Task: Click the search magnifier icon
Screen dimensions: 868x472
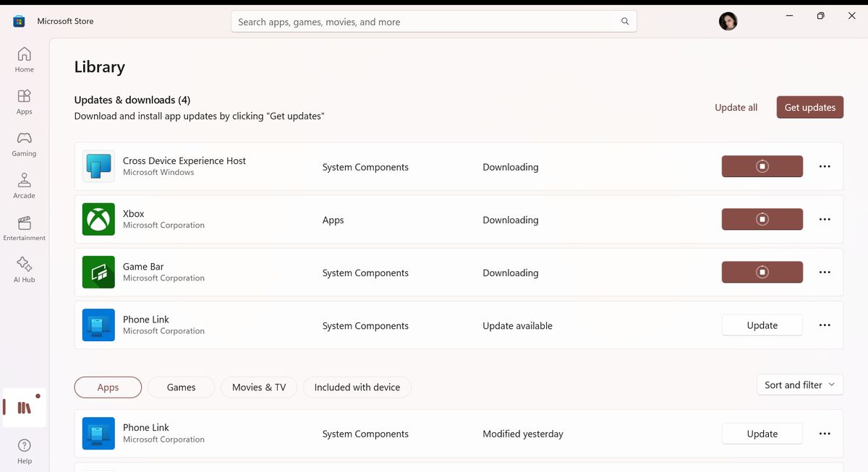Action: 625,22
